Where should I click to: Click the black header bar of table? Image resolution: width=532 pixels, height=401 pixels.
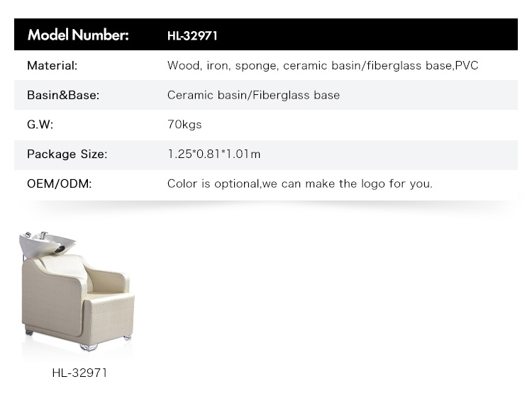266,35
